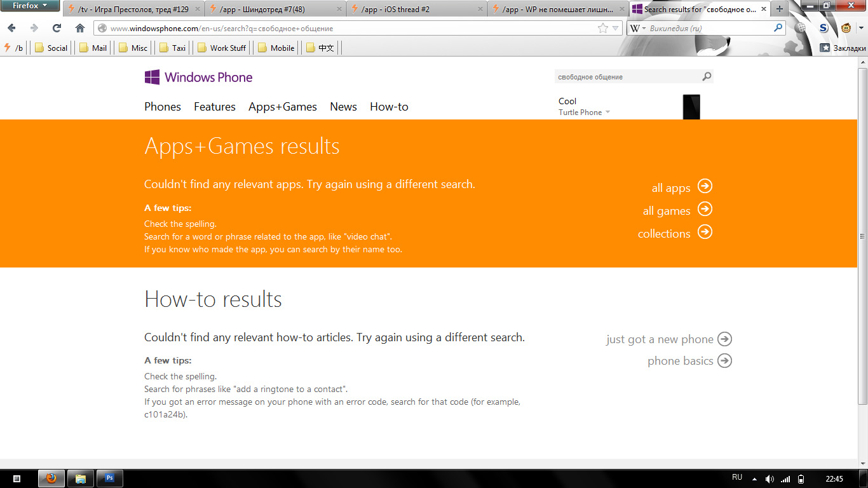Click the Windows Start button
This screenshot has height=488, width=868.
(17, 478)
